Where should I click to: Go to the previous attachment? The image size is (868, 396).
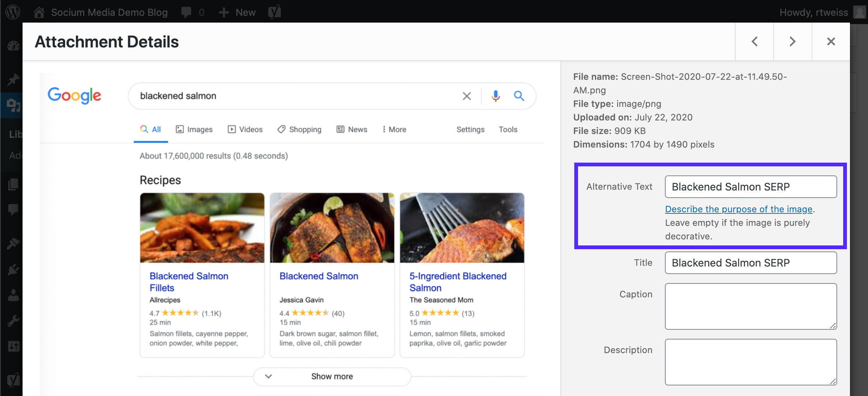(x=754, y=41)
